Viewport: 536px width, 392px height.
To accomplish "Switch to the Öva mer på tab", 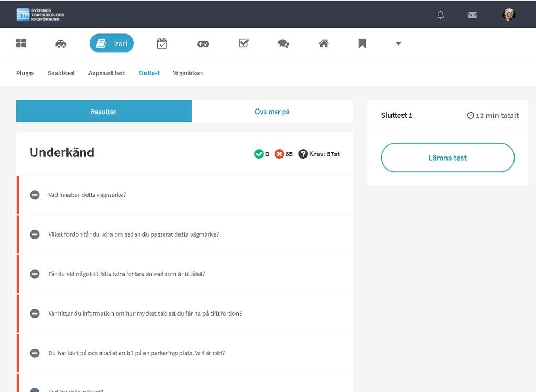I will pyautogui.click(x=272, y=111).
